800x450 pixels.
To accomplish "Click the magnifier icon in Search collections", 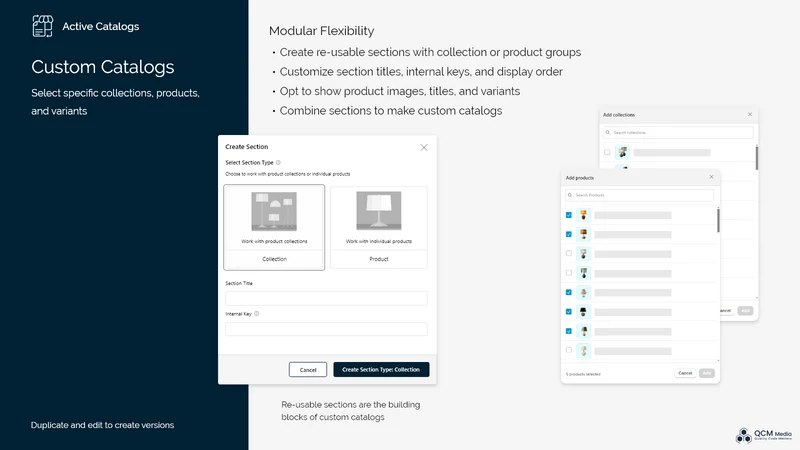I will (608, 133).
